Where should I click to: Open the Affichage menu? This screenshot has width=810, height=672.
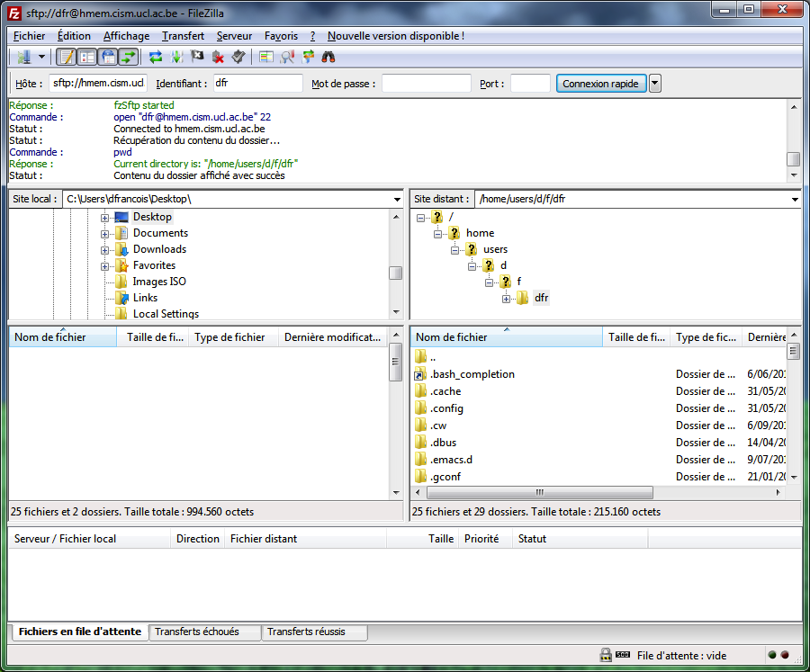click(x=127, y=36)
